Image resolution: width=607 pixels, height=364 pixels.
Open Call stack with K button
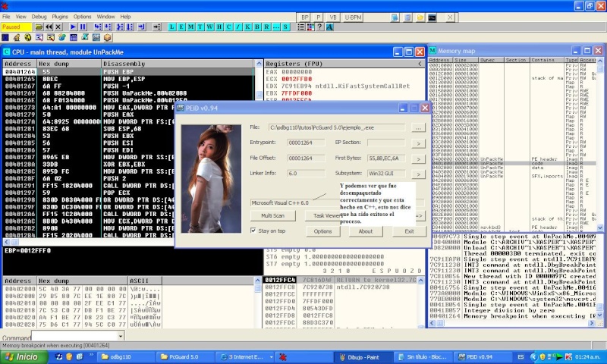(x=248, y=27)
